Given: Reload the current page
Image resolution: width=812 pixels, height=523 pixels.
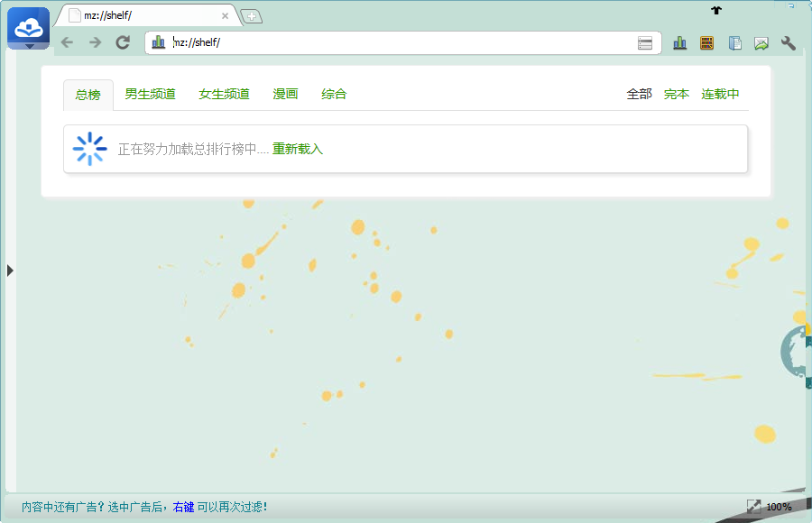Looking at the screenshot, I should click(124, 42).
